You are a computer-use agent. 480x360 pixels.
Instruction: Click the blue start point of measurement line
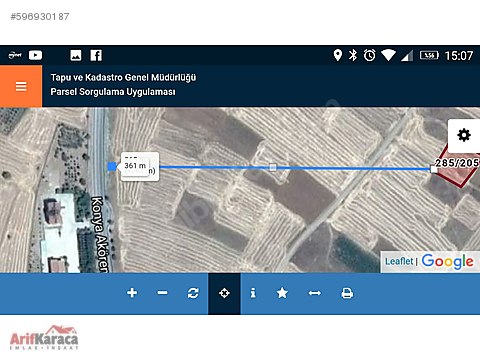(112, 166)
